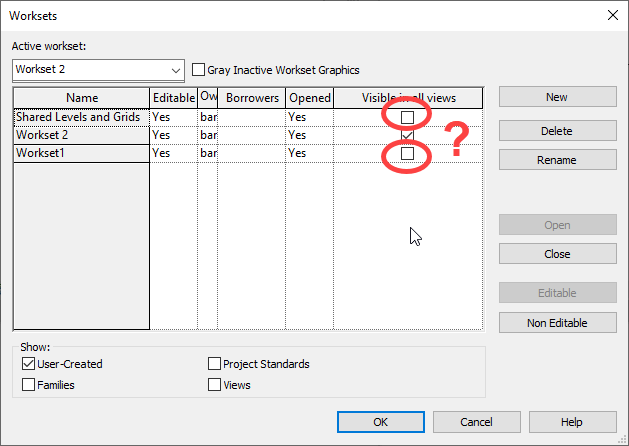The image size is (629, 446).
Task: Enable the Views show option
Action: pos(214,385)
